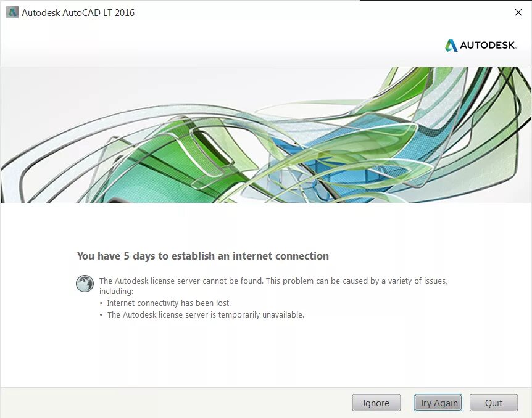Click 'license server is temporarily unavailable' bullet
532x418 pixels.
coord(206,315)
